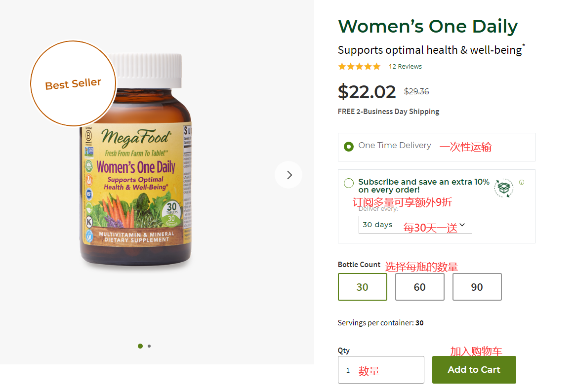Open the second carousel image dot

click(x=149, y=346)
